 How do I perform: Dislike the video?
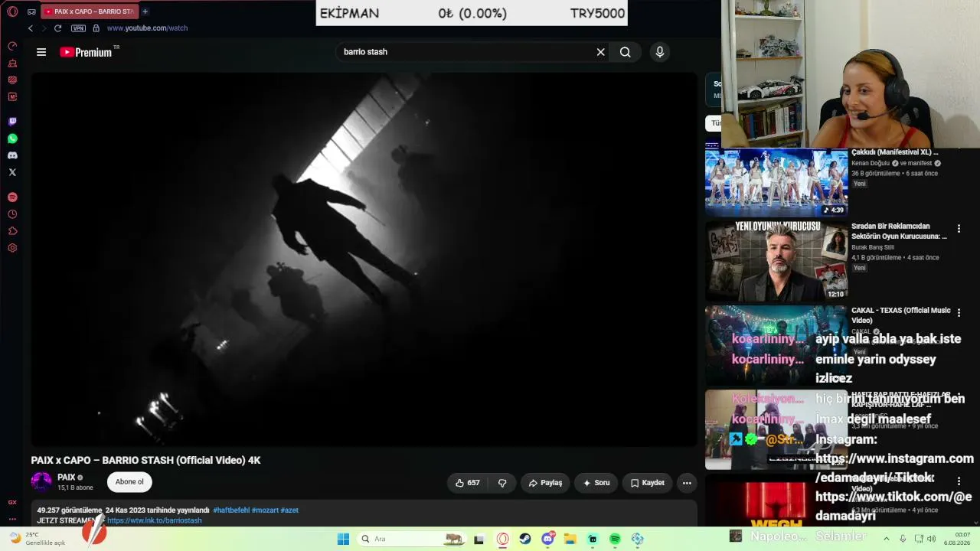(502, 483)
